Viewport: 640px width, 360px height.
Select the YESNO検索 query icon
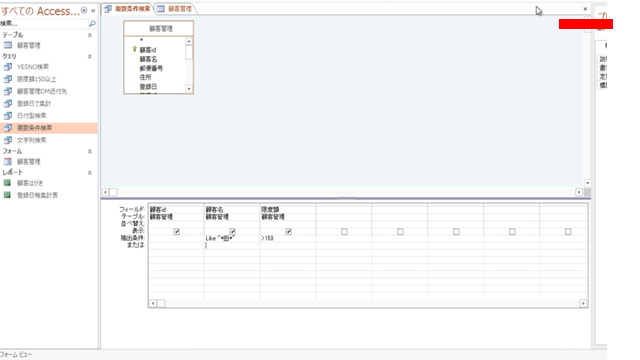[x=8, y=67]
